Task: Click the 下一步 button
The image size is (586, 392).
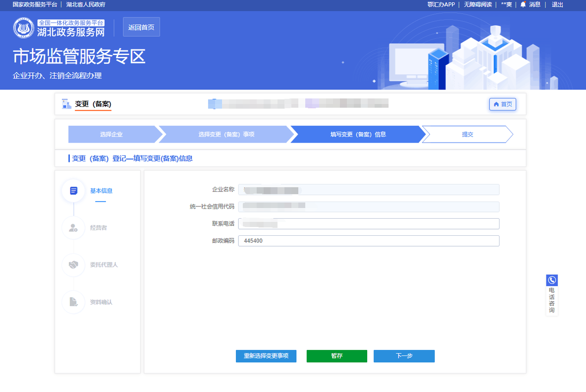Action: (x=404, y=356)
